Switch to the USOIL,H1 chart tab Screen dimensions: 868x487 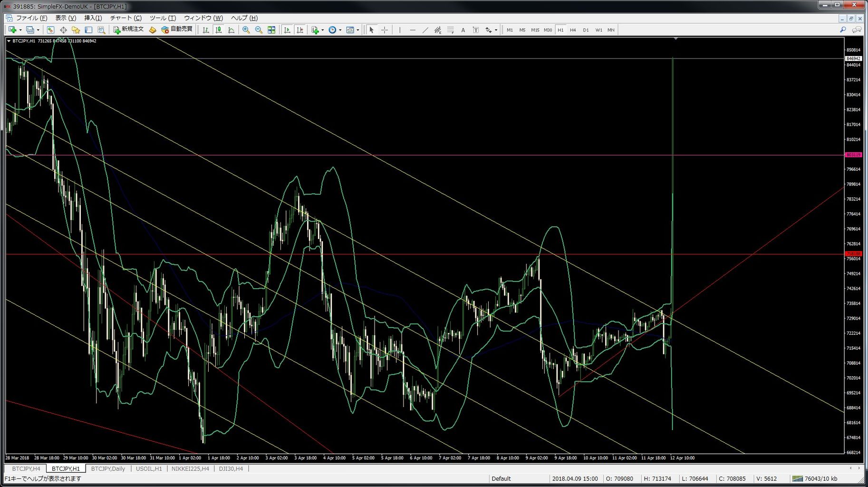[149, 469]
